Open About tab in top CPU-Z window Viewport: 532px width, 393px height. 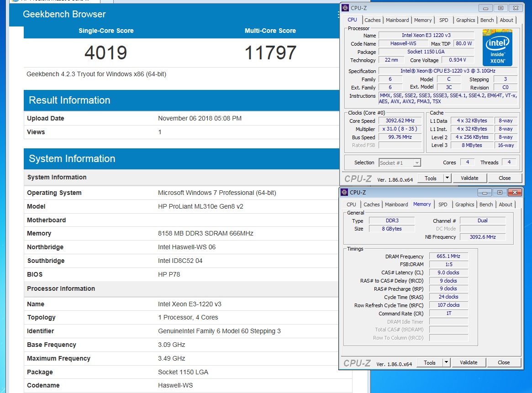tap(506, 20)
